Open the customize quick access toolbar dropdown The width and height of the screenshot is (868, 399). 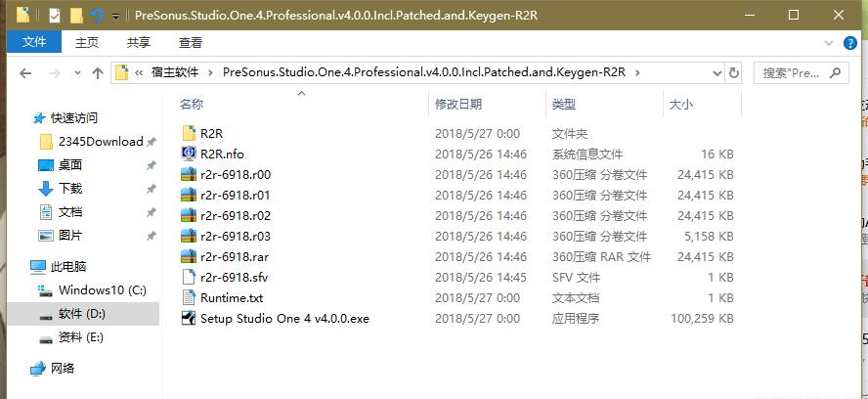click(x=115, y=16)
